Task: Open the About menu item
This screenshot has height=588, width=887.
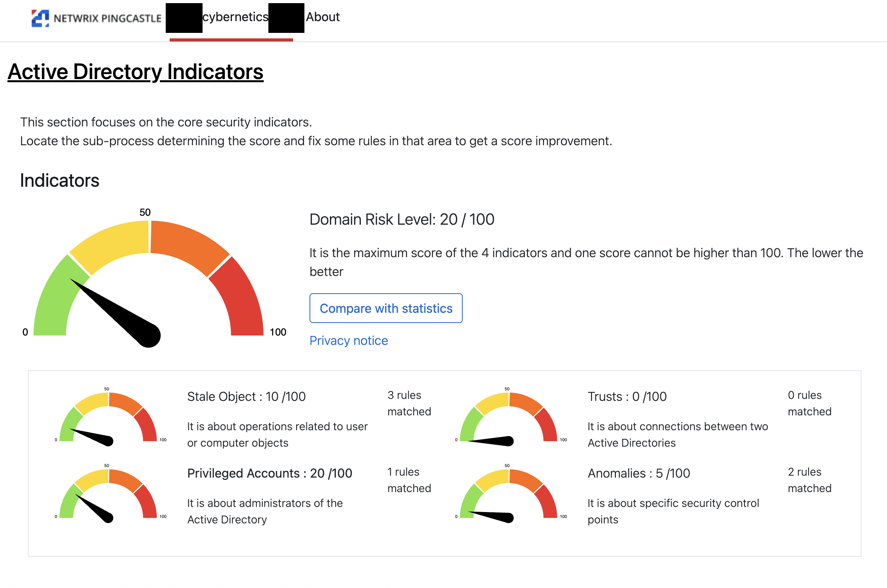Action: (x=322, y=17)
